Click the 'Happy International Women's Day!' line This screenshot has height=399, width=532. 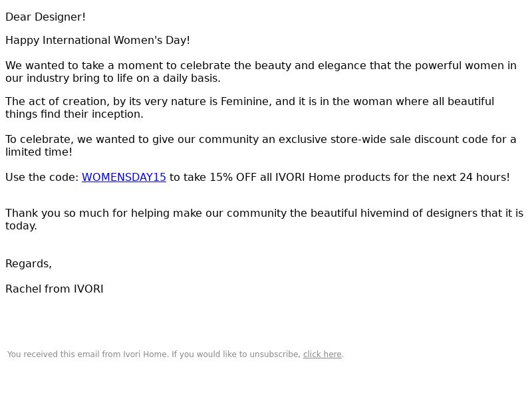98,40
